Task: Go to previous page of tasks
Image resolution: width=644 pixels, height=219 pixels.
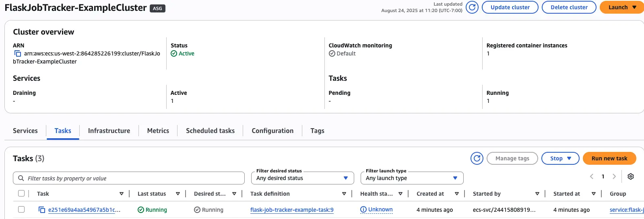Action: 592,176
